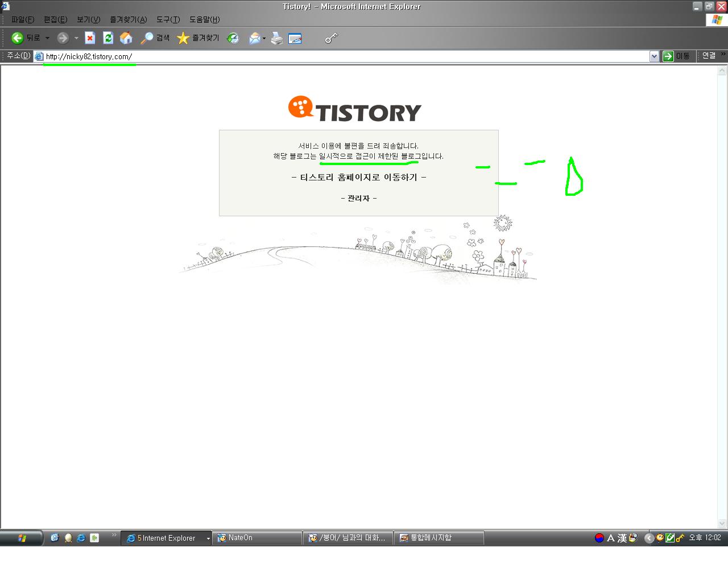Viewport: 728px width, 572px height.
Task: Click the IE icon in title bar
Action: point(5,6)
